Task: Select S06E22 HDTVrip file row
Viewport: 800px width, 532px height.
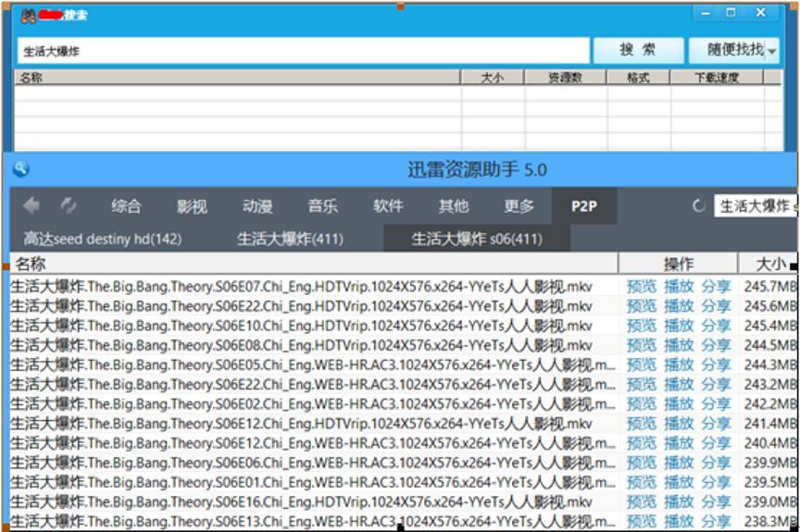Action: click(x=403, y=305)
